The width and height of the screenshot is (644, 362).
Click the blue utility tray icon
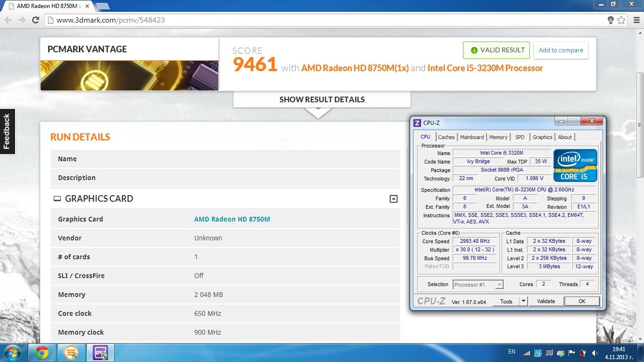click(538, 353)
